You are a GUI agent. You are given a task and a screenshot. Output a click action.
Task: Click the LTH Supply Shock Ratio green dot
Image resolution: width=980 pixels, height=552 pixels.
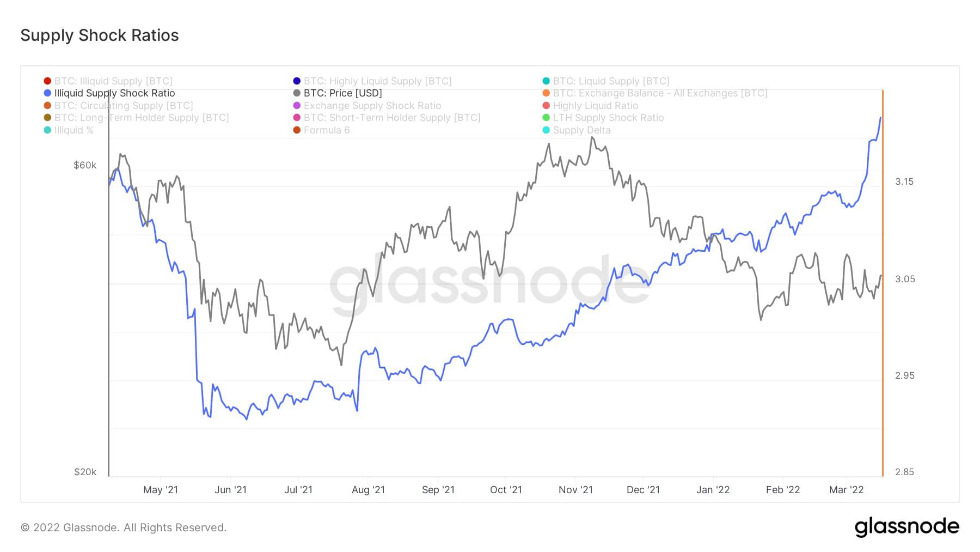point(546,118)
